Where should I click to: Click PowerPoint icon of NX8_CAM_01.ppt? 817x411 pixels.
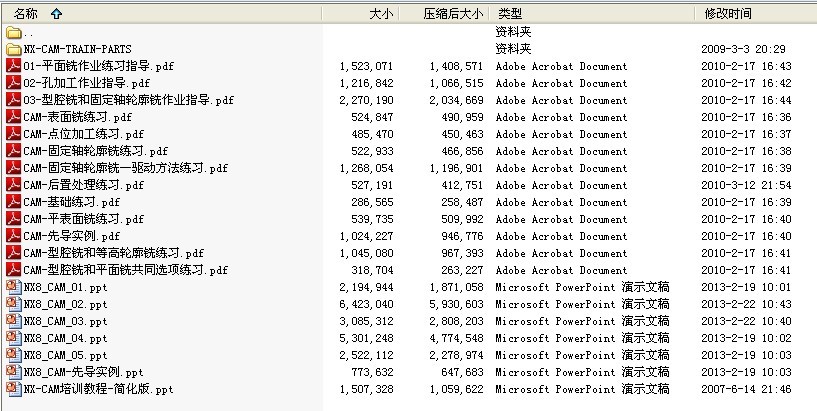(14, 287)
